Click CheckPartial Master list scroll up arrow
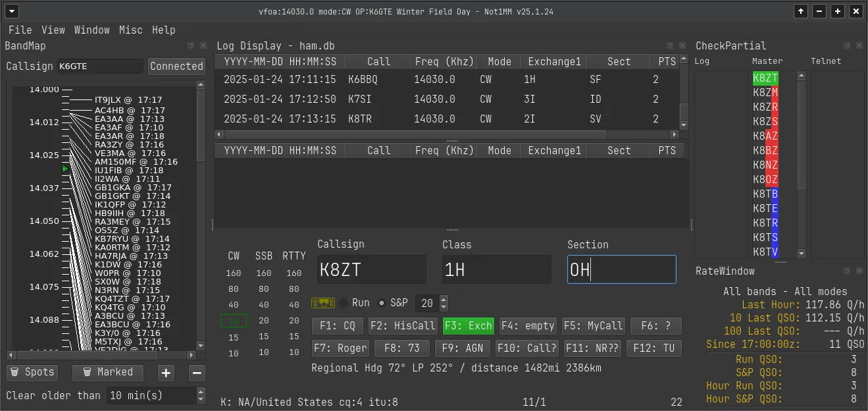 [802, 76]
